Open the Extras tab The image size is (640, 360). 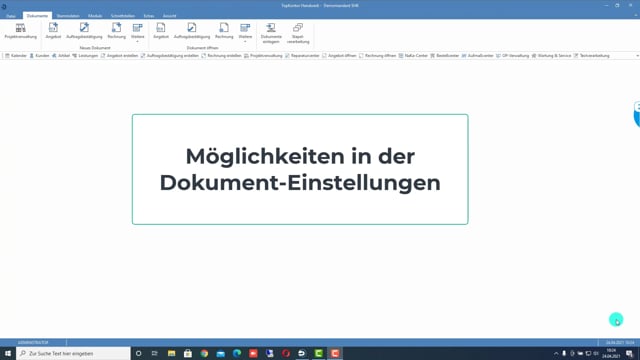[x=149, y=16]
